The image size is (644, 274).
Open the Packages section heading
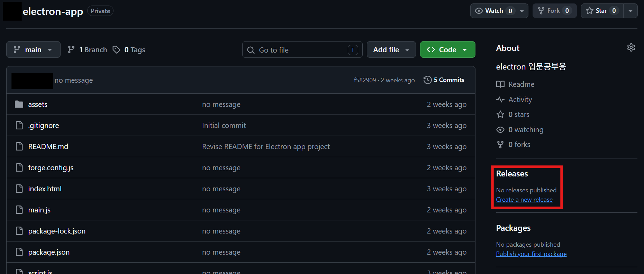click(513, 228)
